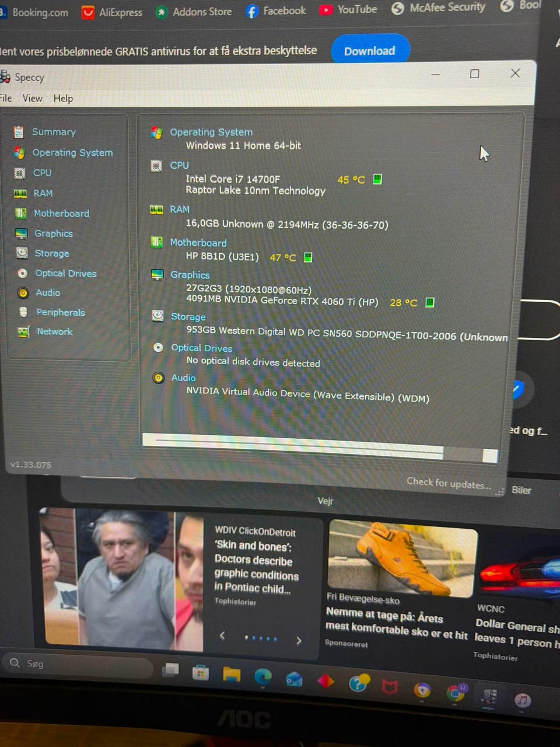Open Outlook from the taskbar
The image size is (560, 747).
pos(294,679)
